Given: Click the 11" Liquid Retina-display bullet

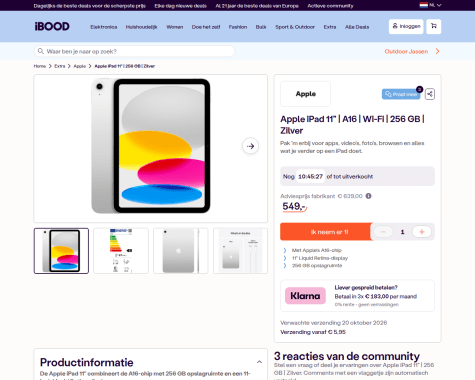Looking at the screenshot, I should coord(320,258).
